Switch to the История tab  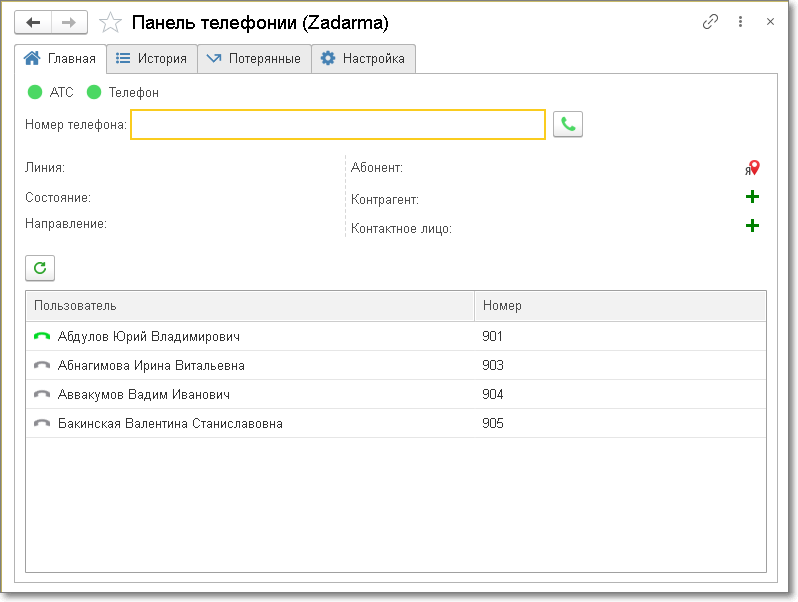pyautogui.click(x=152, y=59)
